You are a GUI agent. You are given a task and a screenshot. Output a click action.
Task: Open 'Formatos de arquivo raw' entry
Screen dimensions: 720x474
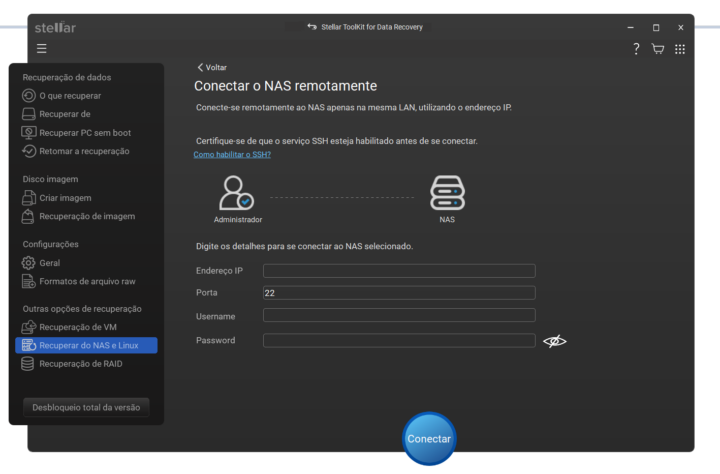[86, 281]
